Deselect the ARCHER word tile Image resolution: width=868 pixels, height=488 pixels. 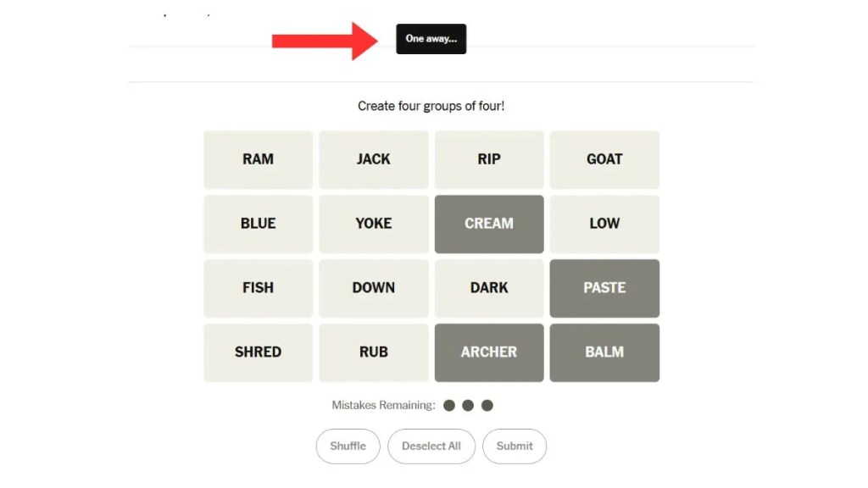point(489,352)
